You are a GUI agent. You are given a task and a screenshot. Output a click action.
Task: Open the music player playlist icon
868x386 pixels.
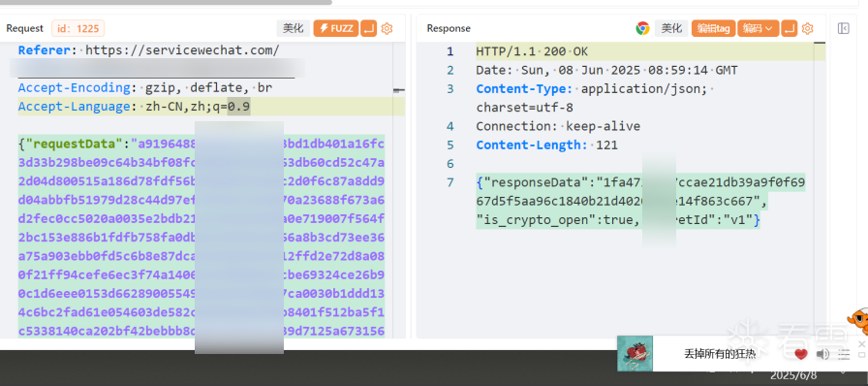843,354
